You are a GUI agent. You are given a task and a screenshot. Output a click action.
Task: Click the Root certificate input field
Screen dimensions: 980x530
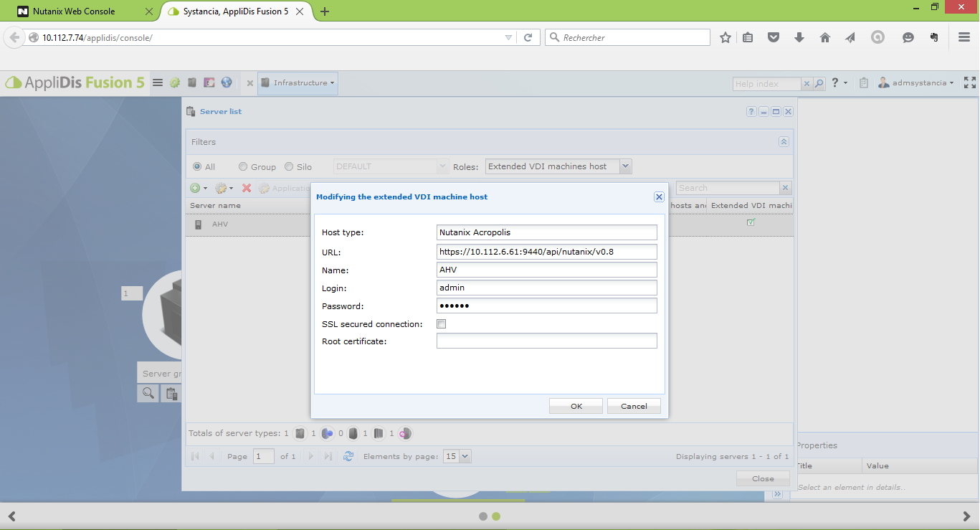point(546,341)
